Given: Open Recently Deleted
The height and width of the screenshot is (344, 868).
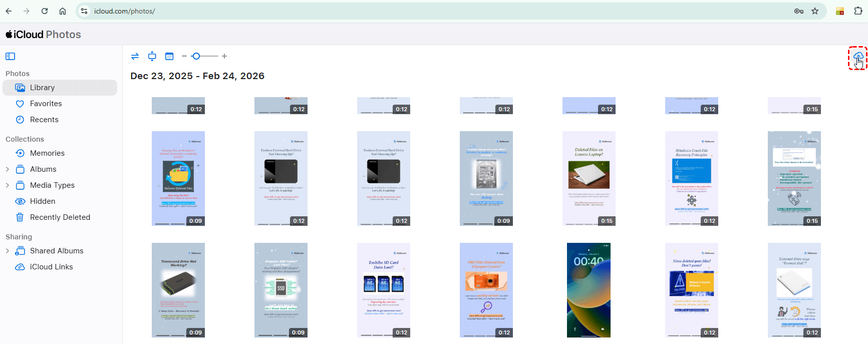Looking at the screenshot, I should (x=60, y=217).
